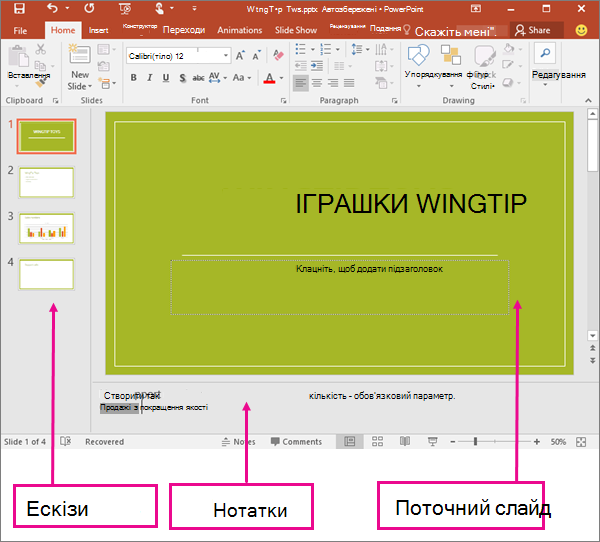Center text in Paragraph group
This screenshot has height=542, width=600.
(317, 83)
